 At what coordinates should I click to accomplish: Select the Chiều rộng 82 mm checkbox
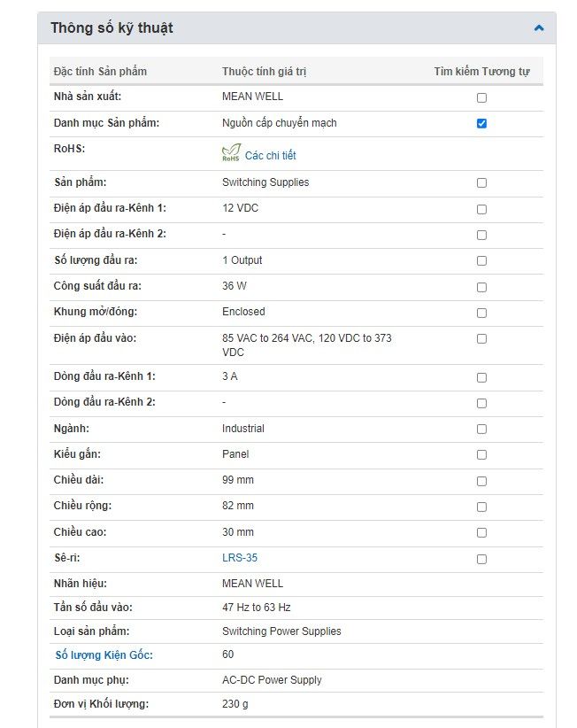pos(481,507)
